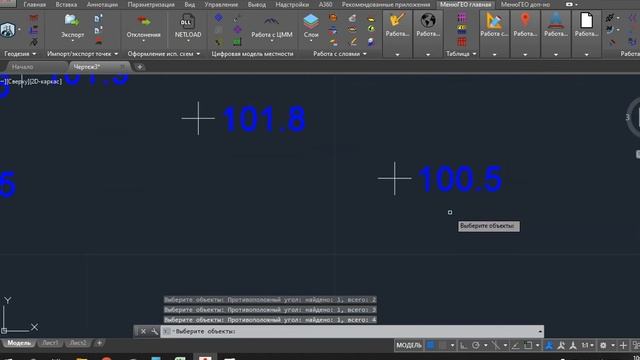The height and width of the screenshot is (360, 640).
Task: Click the purple diamond ЦММ icon
Action: coord(238,29)
